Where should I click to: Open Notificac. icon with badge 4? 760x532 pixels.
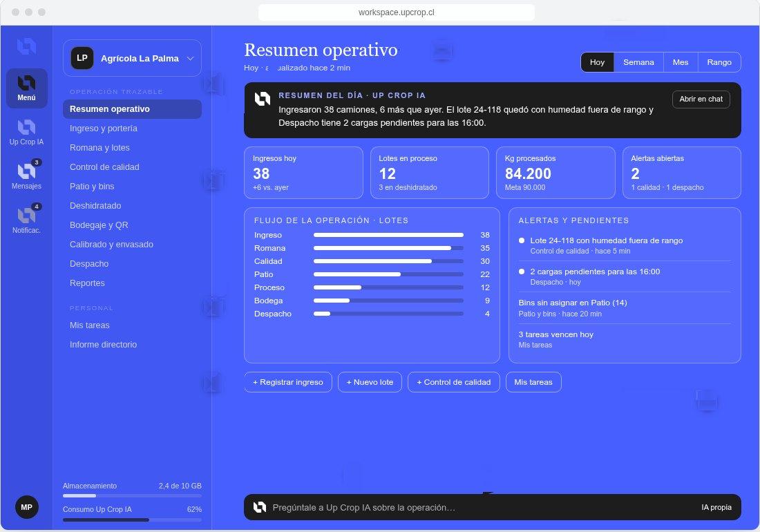pos(27,220)
